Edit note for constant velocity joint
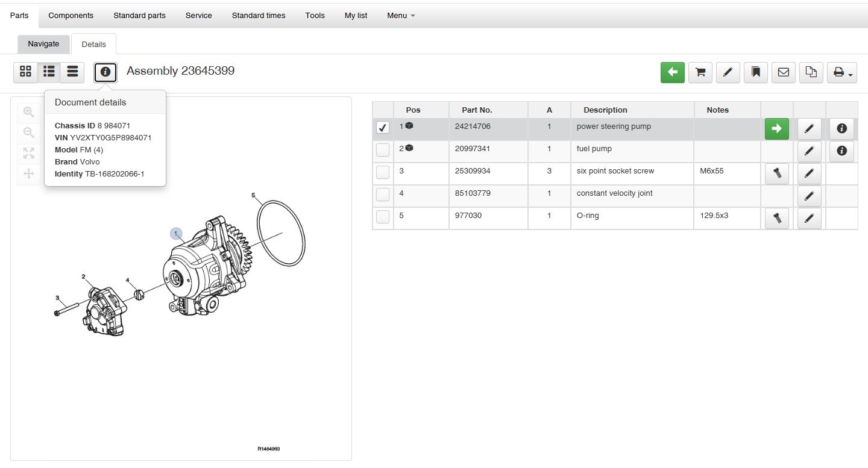The width and height of the screenshot is (868, 468). 809,196
